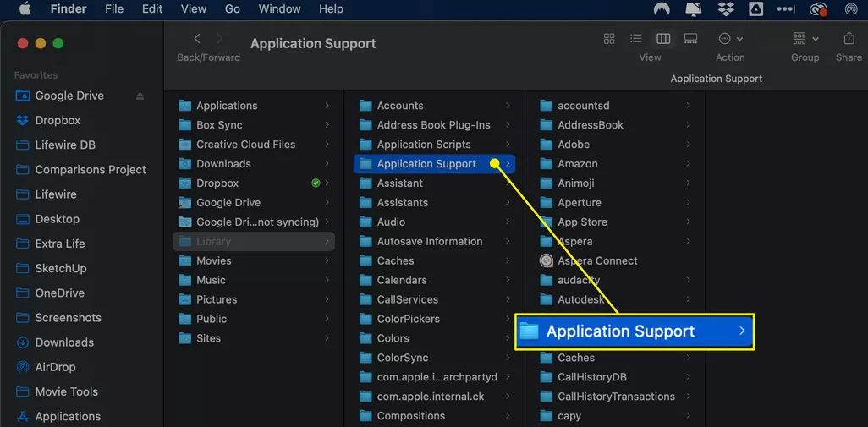
Task: Open the Group dropdown menu
Action: point(805,38)
